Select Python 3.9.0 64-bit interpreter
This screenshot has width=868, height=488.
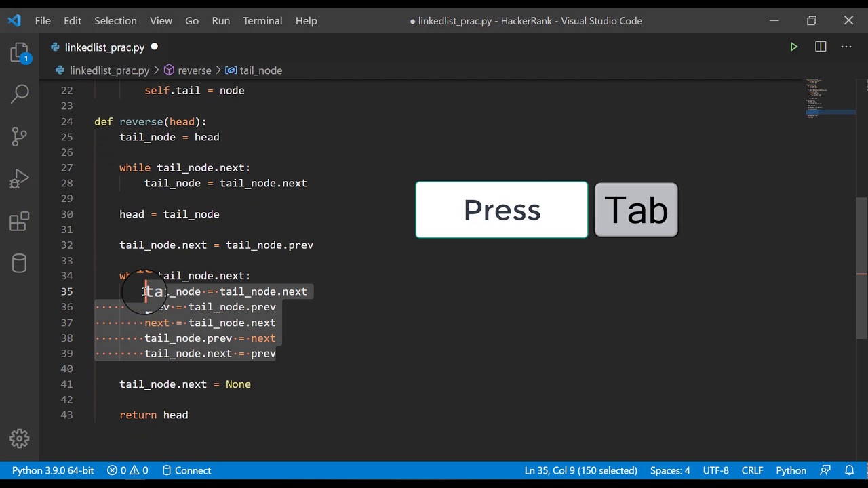coord(53,470)
